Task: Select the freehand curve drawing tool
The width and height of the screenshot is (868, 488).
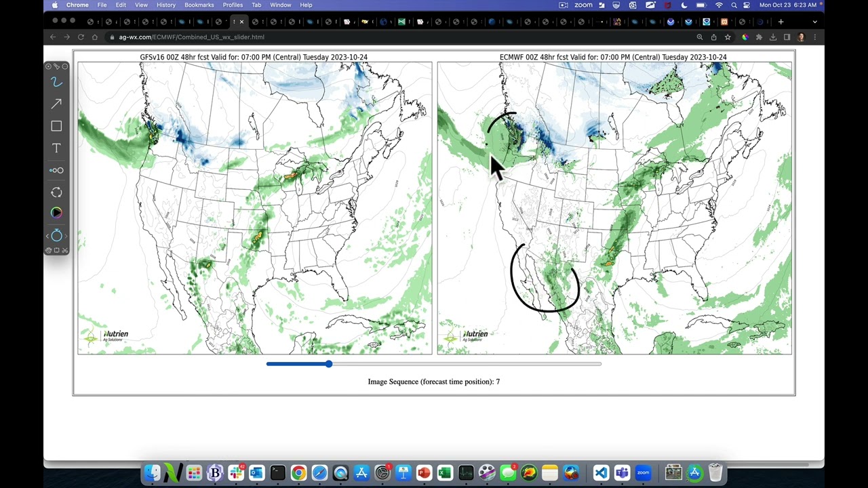Action: point(56,82)
